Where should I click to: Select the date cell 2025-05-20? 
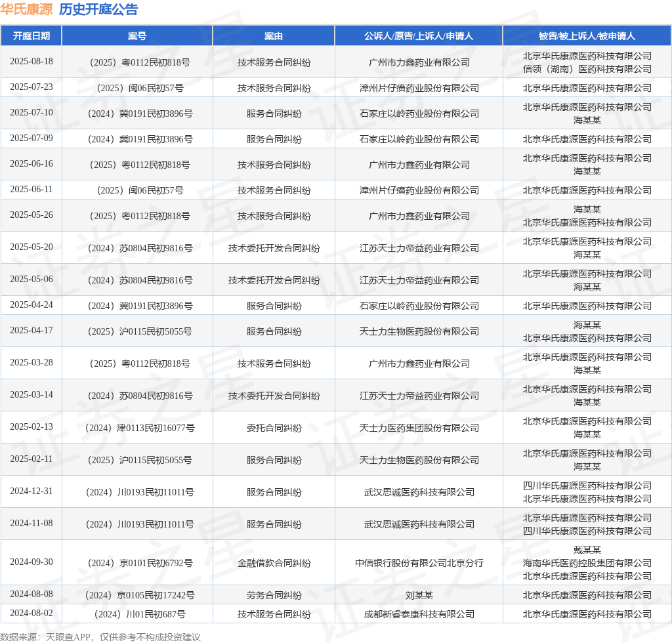[31, 247]
